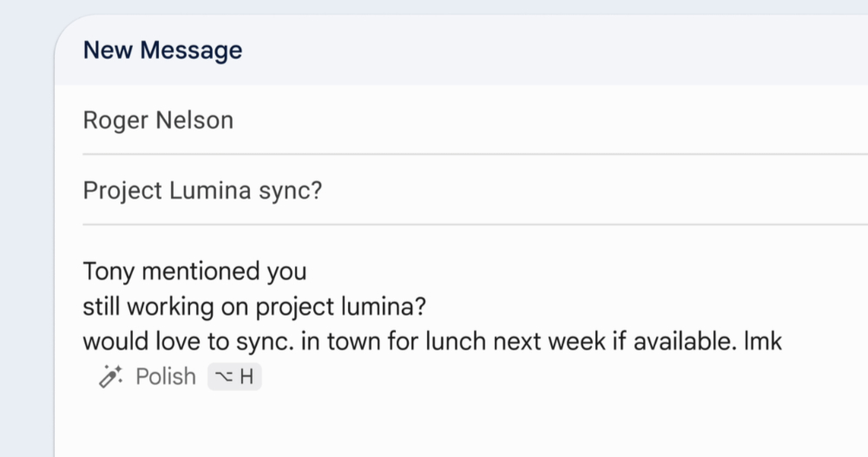Click the word 'still' in the body
The image size is (868, 457).
[x=102, y=306]
